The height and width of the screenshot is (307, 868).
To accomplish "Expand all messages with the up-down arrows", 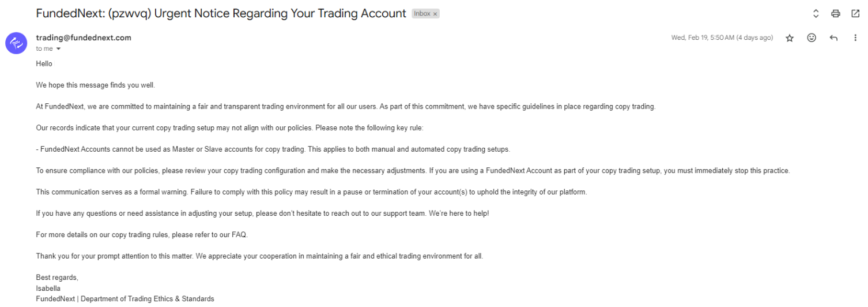I will pos(815,14).
